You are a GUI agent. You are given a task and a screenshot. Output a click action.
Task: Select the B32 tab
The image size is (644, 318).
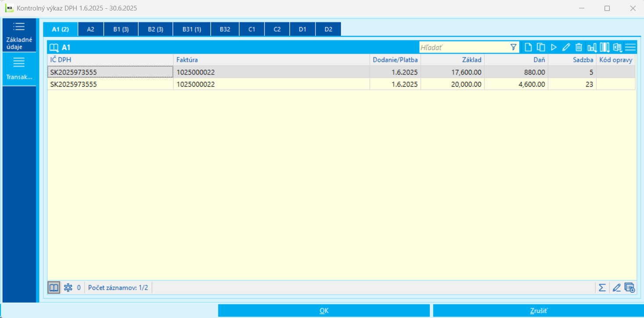pos(225,29)
